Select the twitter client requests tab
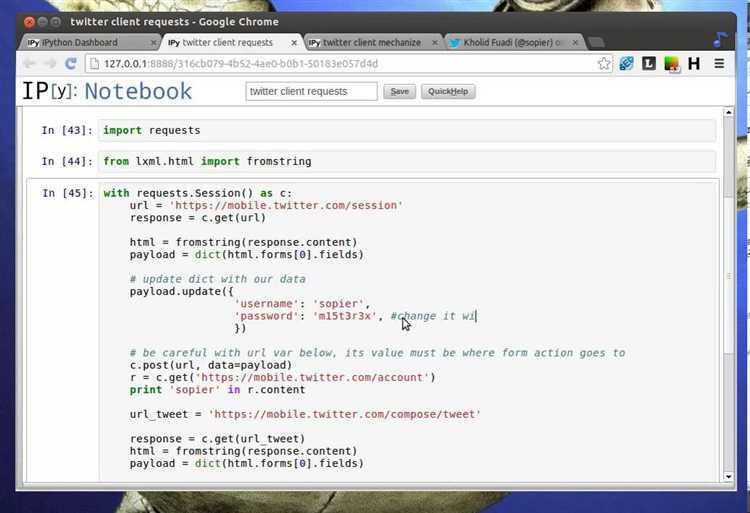 (x=232, y=43)
